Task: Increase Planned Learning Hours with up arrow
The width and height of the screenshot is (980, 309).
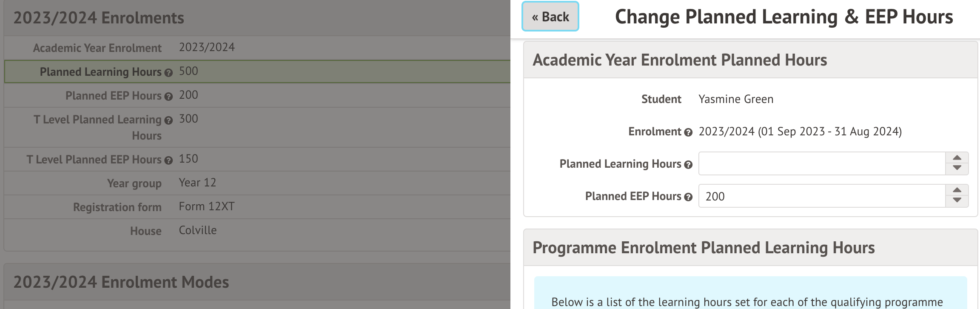Action: [x=957, y=158]
